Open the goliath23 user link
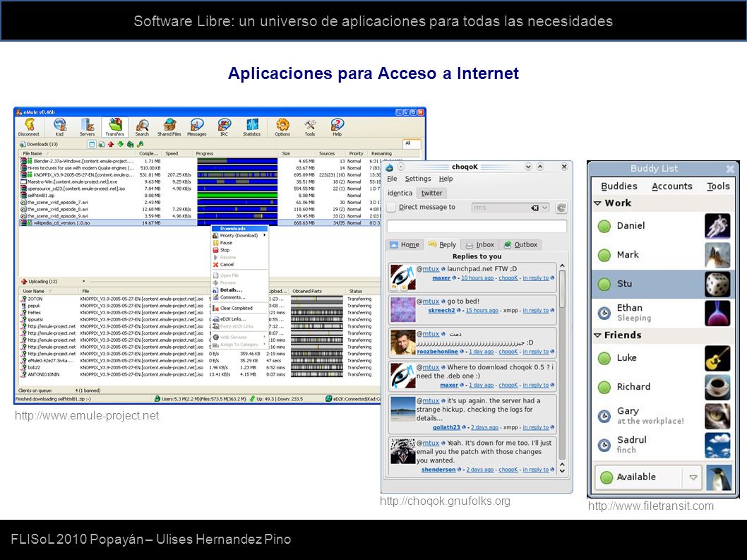747x560 pixels. [x=446, y=427]
